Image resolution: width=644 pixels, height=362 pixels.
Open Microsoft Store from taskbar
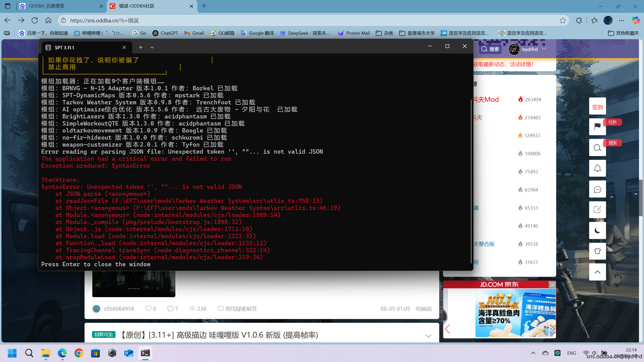tap(95, 353)
